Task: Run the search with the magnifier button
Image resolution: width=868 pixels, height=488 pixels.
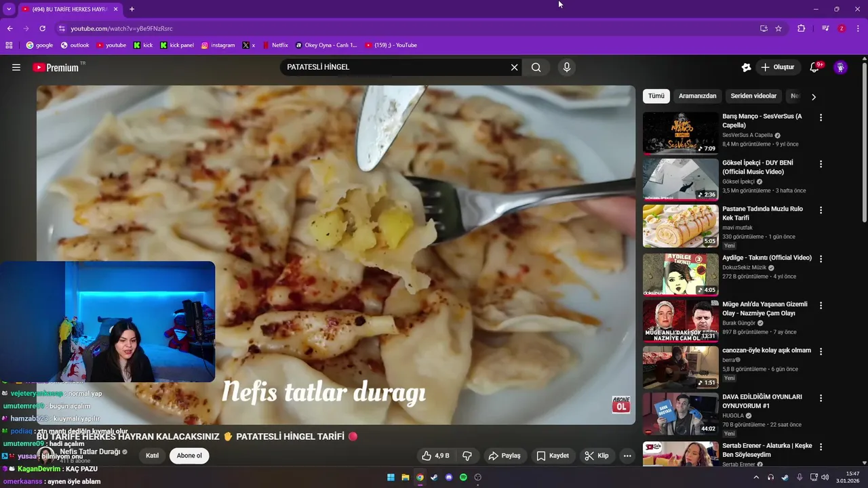Action: point(536,67)
